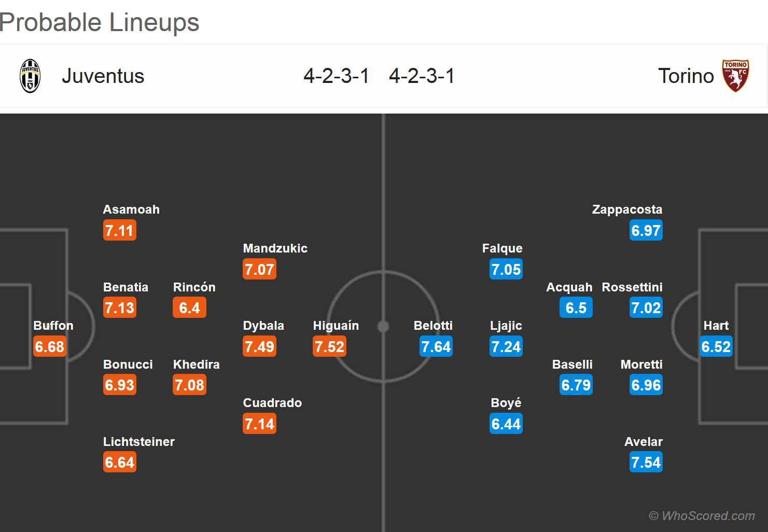Click the Juventus 4-2-3-1 formation text
This screenshot has height=532, width=768.
(336, 76)
